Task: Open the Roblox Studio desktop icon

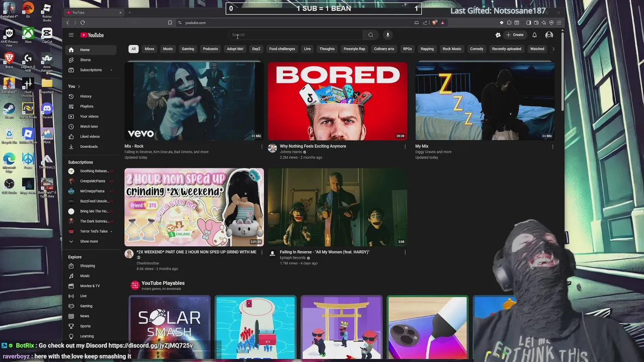Action: (x=47, y=12)
